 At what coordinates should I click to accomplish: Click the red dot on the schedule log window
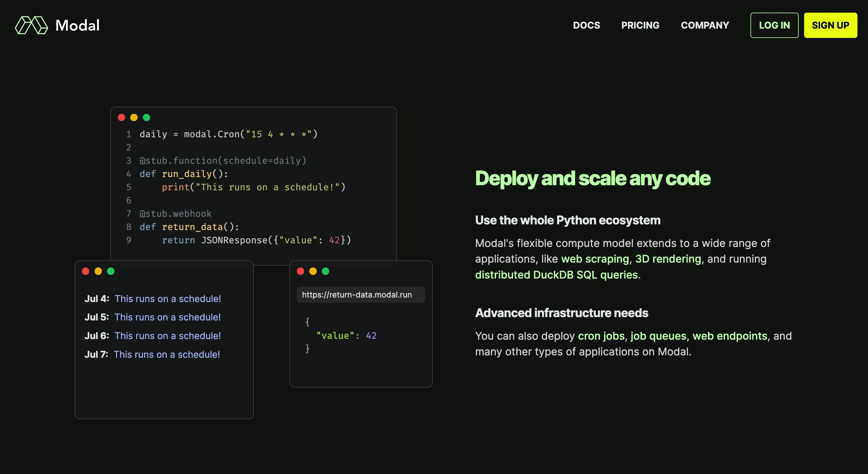[x=86, y=271]
